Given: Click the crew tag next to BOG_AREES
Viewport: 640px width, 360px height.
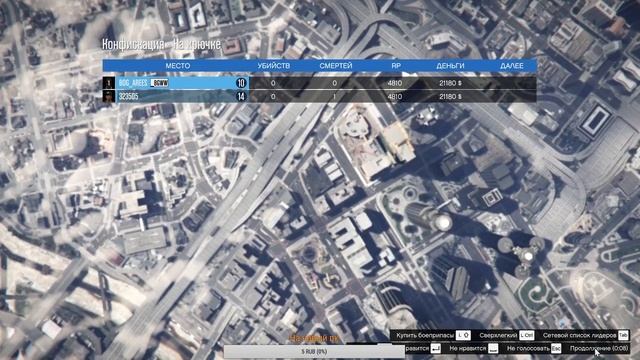Looking at the screenshot, I should coord(159,83).
